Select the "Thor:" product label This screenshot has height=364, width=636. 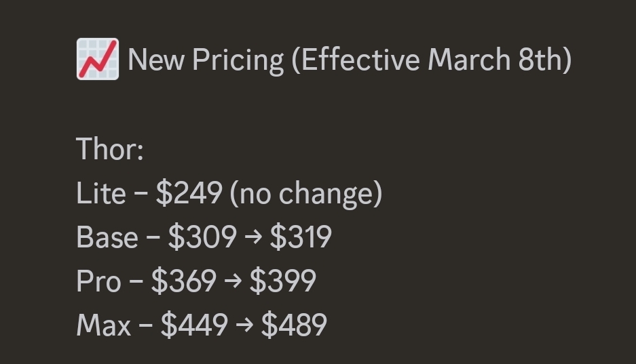pyautogui.click(x=110, y=149)
